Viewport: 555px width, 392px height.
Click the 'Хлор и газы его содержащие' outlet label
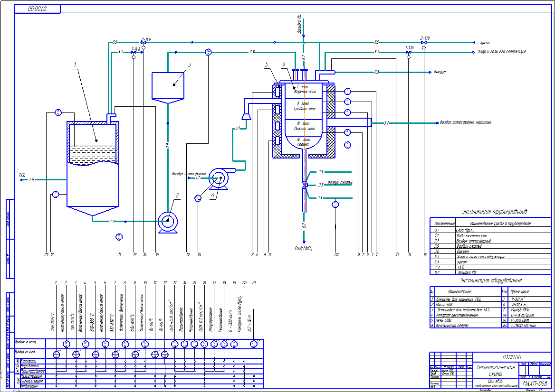pyautogui.click(x=503, y=52)
